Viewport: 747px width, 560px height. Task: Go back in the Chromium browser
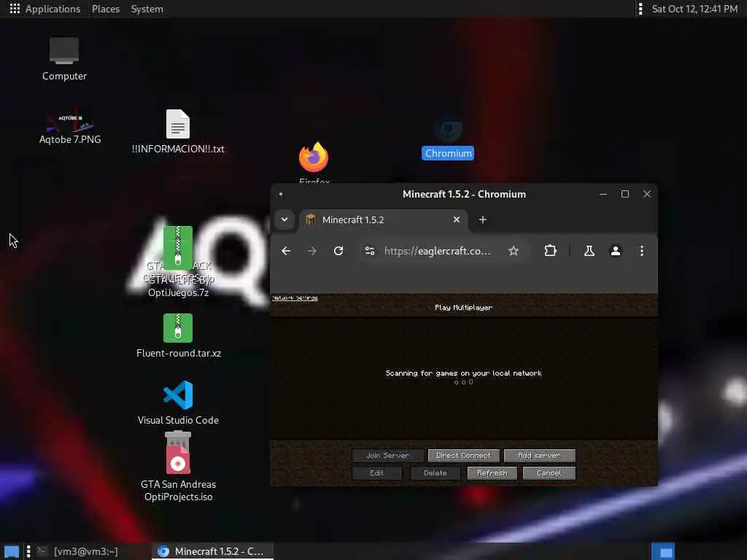coord(286,251)
